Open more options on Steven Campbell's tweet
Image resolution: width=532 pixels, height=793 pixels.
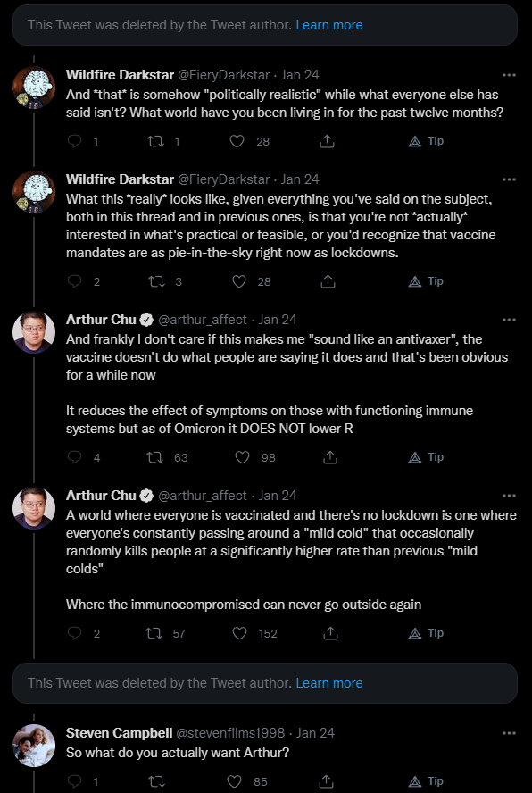(509, 733)
